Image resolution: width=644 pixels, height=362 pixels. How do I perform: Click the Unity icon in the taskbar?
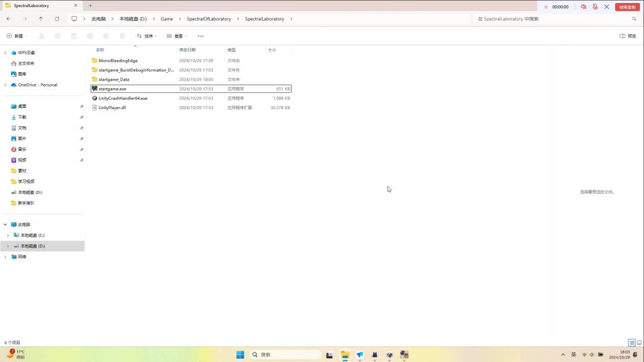(x=389, y=355)
